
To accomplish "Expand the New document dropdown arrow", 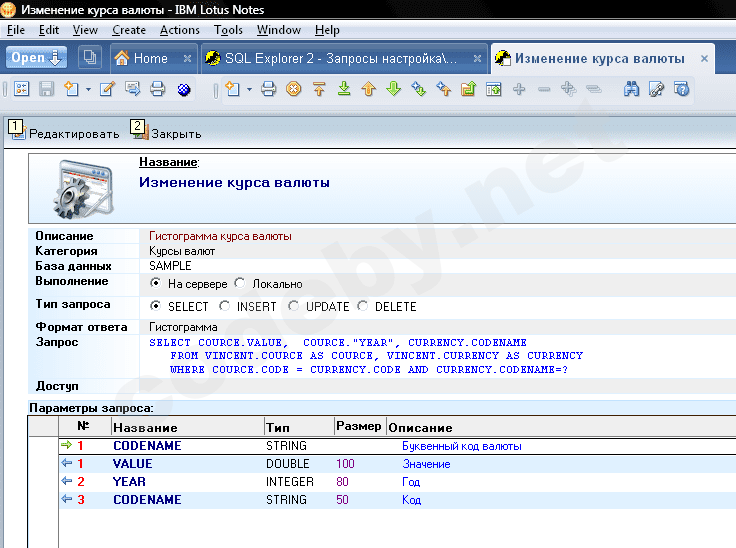I will tap(88, 90).
